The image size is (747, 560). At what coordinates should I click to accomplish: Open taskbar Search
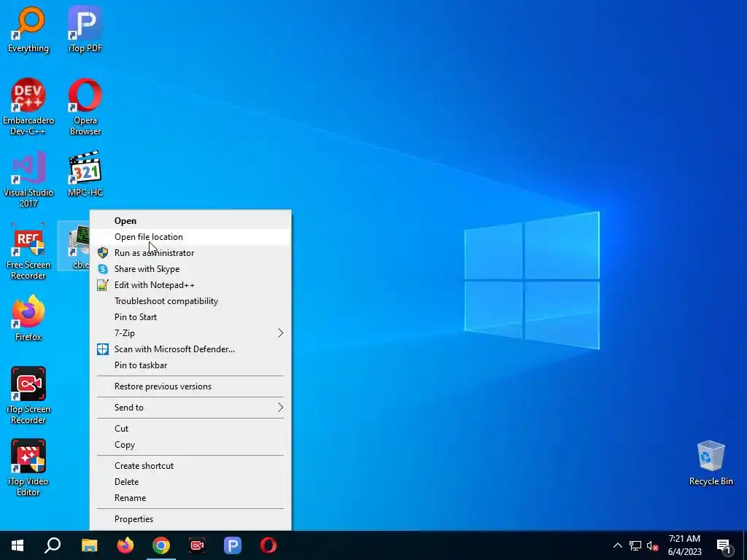53,545
